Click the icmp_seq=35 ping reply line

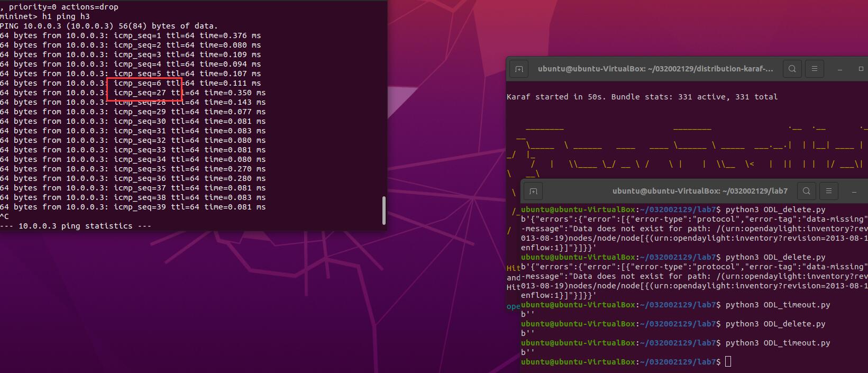pos(133,169)
